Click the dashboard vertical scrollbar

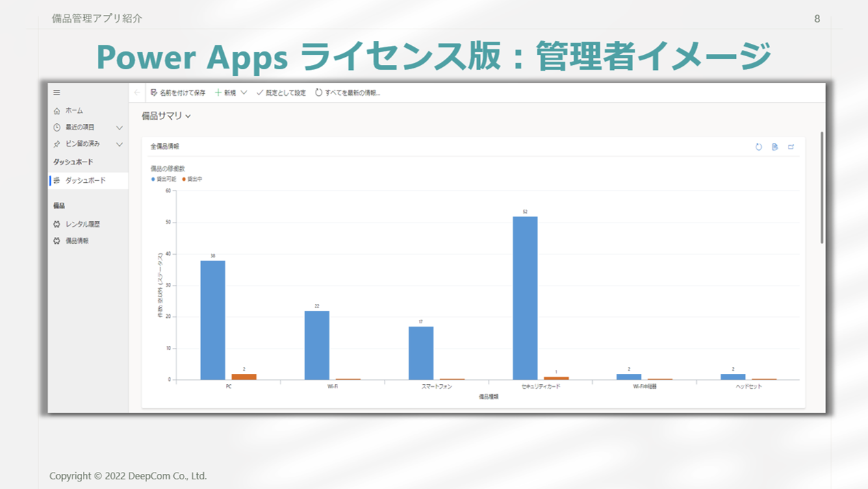(821, 187)
